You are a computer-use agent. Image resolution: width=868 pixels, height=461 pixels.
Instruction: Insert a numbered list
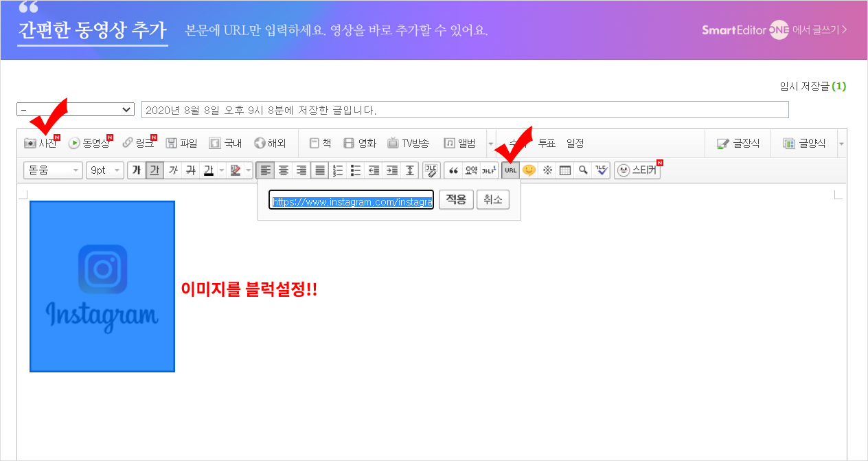338,170
